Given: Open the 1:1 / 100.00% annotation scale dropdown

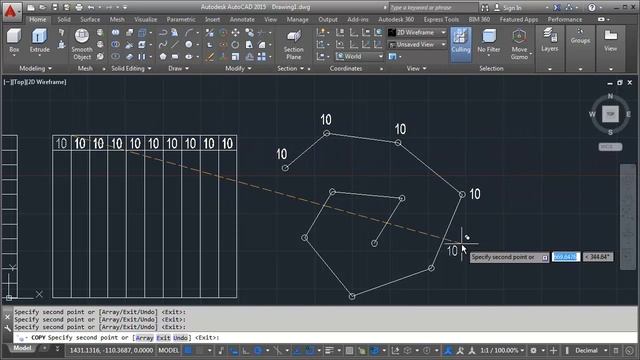Looking at the screenshot, I should pyautogui.click(x=502, y=350).
